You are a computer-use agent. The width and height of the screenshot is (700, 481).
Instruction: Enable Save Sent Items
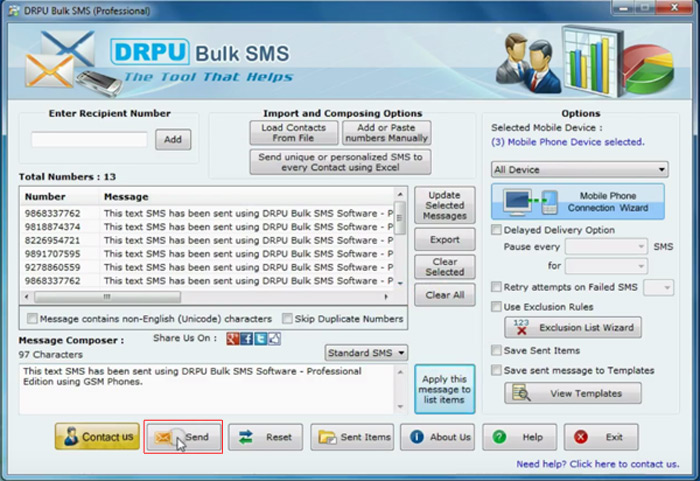click(496, 350)
